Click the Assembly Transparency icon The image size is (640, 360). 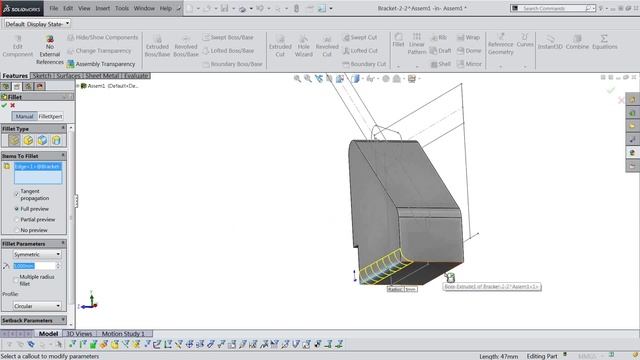[x=71, y=64]
